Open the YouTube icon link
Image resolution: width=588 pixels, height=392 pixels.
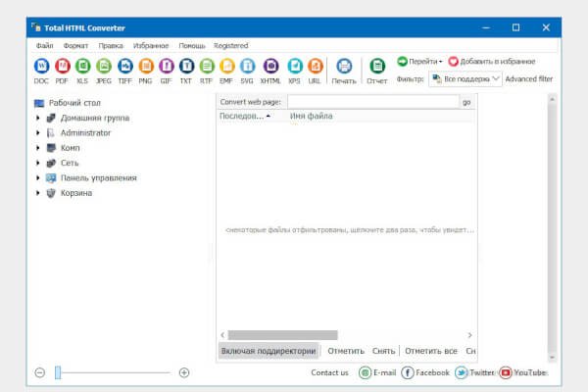click(506, 372)
